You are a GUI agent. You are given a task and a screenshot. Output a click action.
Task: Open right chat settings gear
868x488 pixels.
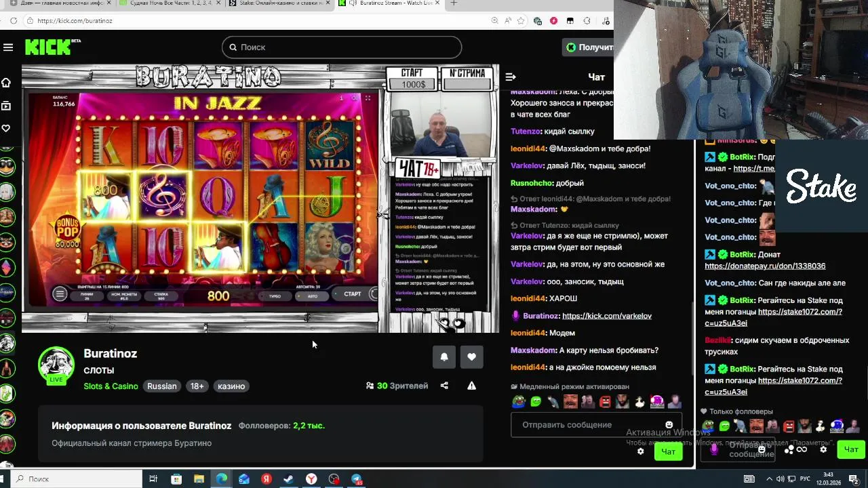tap(823, 449)
